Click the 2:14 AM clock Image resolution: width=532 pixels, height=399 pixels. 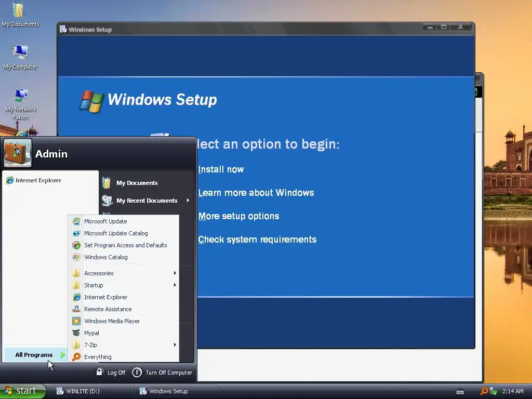click(x=513, y=391)
